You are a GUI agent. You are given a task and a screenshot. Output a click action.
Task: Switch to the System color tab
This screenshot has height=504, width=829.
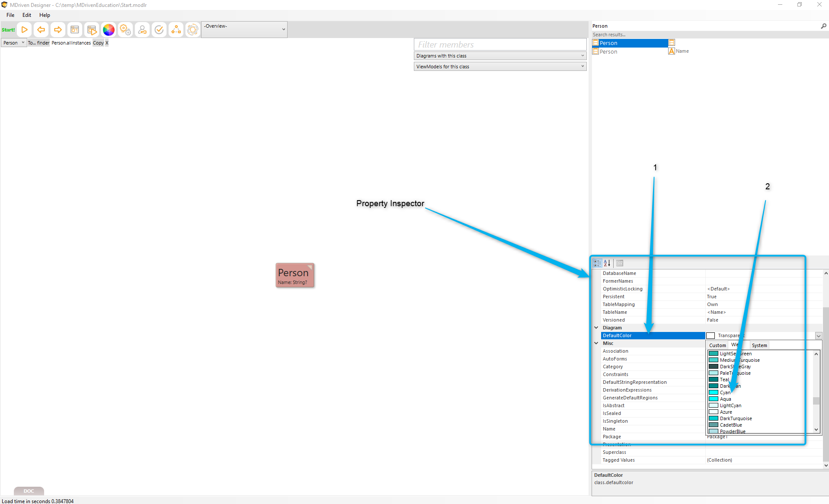coord(759,345)
